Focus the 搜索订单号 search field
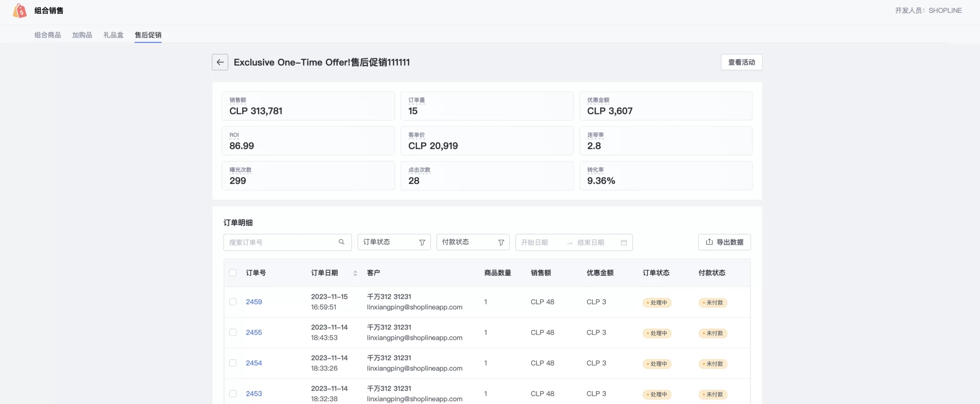 288,242
